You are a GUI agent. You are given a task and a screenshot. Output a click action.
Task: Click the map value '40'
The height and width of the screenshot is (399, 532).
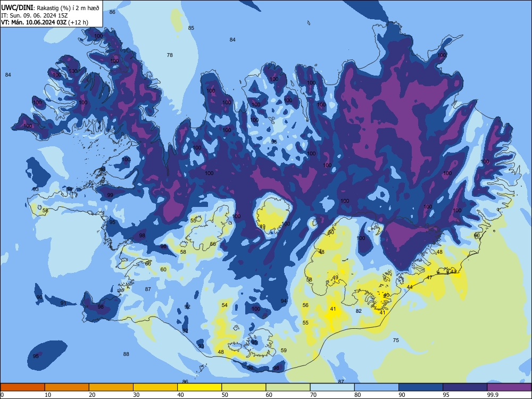coord(386,295)
